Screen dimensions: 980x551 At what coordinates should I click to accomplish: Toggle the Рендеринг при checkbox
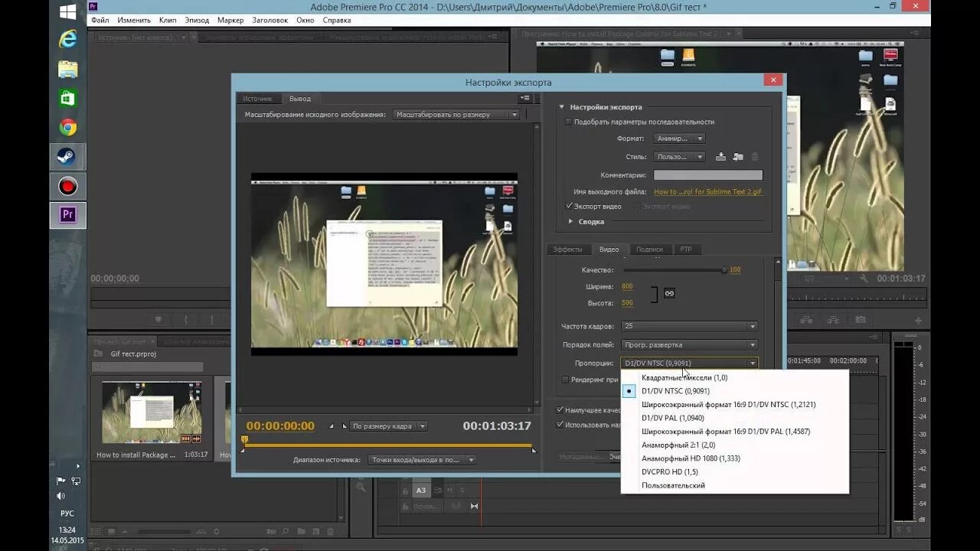click(565, 380)
